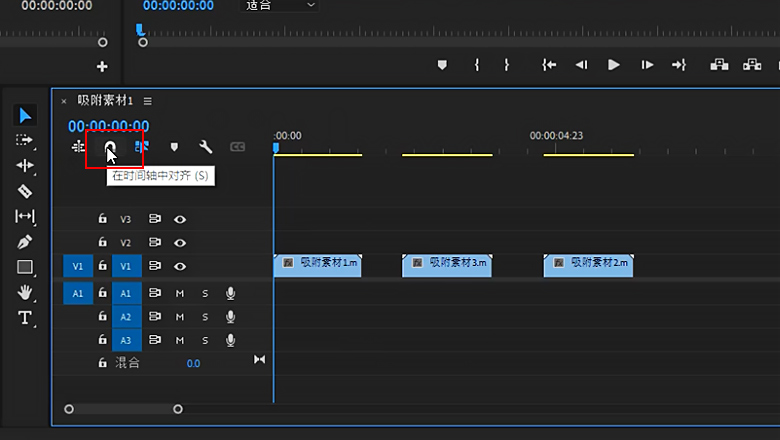Mute the A1 audio track
The width and height of the screenshot is (780, 440).
pos(180,293)
